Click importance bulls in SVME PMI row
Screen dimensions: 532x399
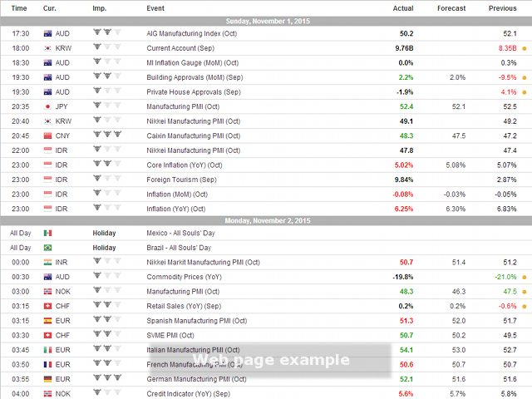pyautogui.click(x=107, y=334)
